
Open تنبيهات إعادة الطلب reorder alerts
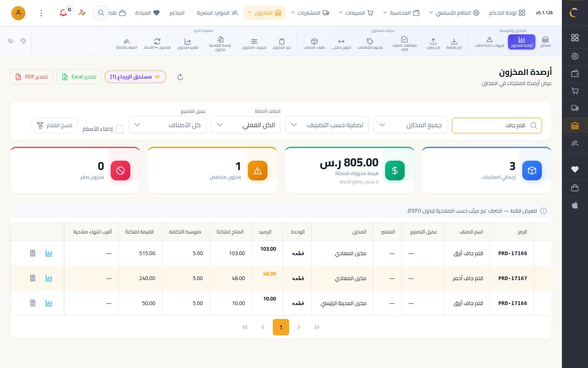click(489, 42)
